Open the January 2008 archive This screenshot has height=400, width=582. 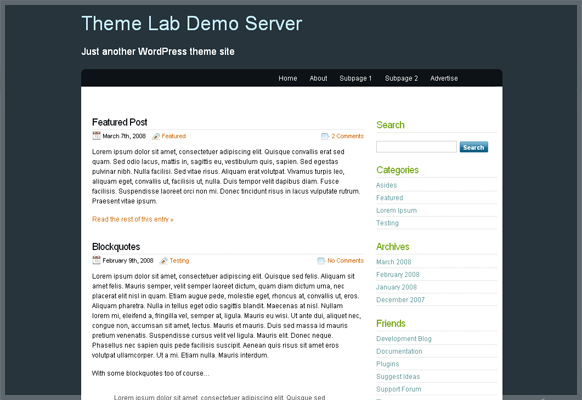pos(396,287)
